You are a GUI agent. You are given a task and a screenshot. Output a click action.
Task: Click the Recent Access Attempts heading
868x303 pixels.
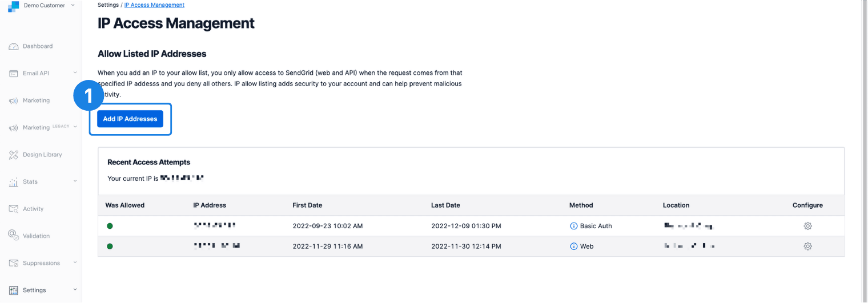point(149,162)
